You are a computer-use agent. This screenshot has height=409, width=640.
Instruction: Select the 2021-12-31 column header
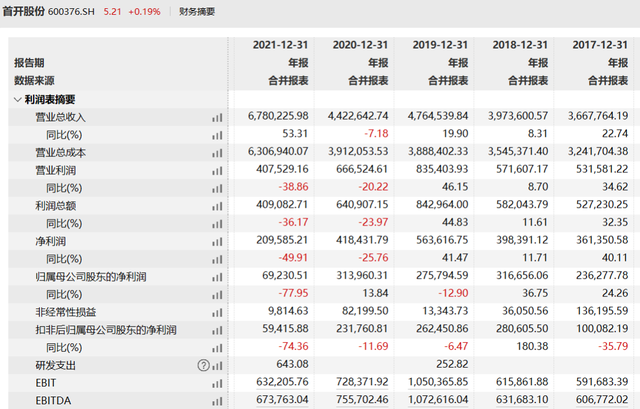[280, 45]
